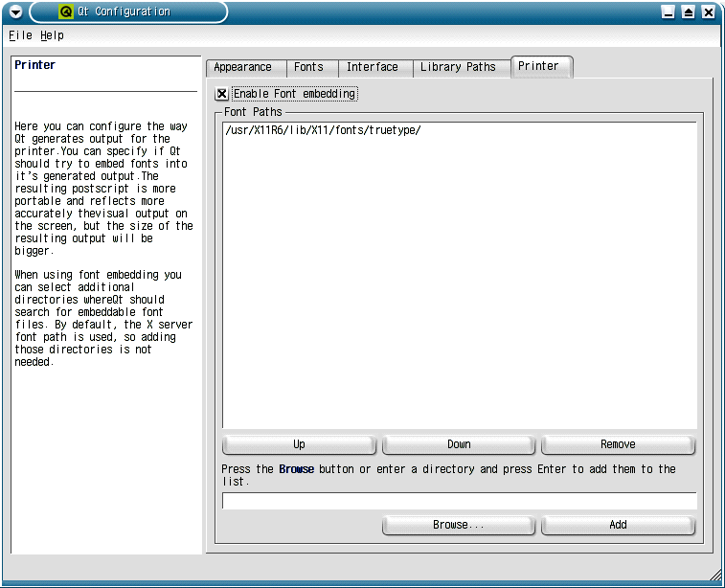Viewport: 725px width, 588px height.
Task: Click Remove to delete the font path
Action: [618, 444]
